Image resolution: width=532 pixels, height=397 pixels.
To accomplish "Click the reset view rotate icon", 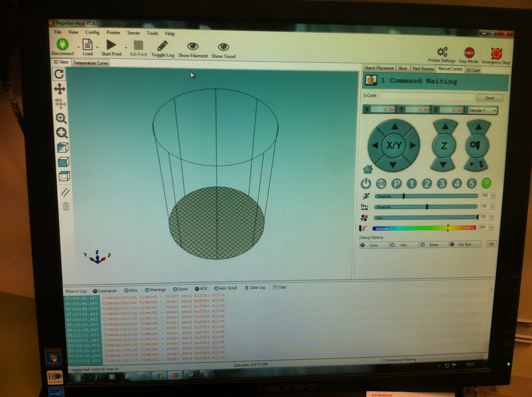I will pos(59,74).
